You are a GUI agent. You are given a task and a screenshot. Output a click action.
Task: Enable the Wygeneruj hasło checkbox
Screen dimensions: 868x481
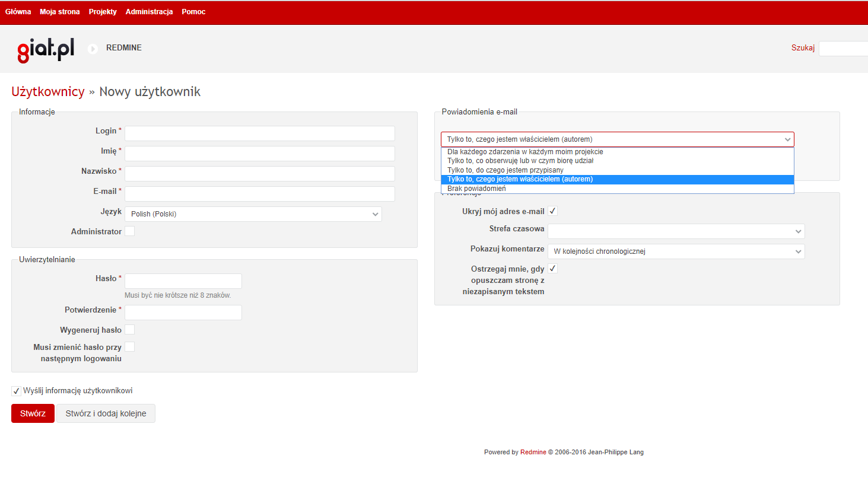pyautogui.click(x=129, y=330)
